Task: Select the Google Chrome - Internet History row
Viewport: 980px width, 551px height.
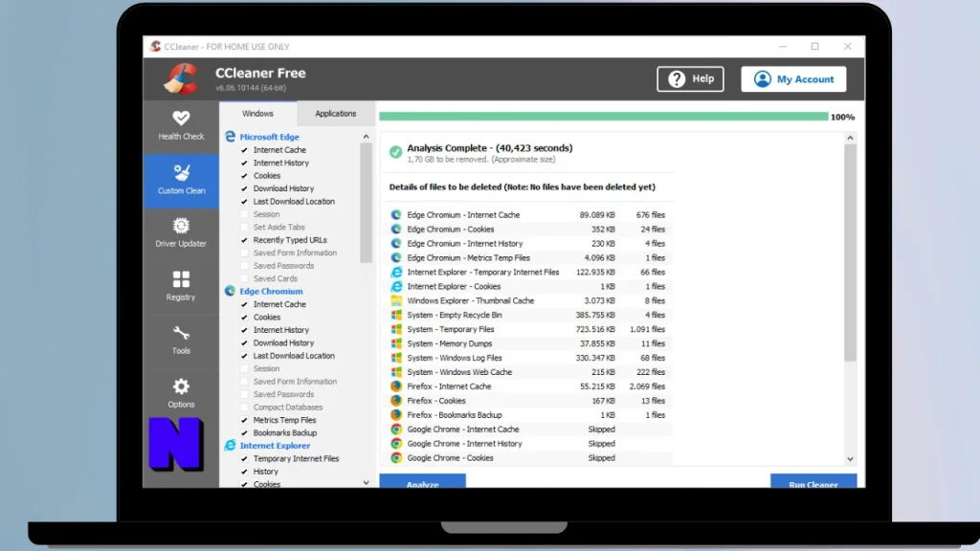Action: 530,444
